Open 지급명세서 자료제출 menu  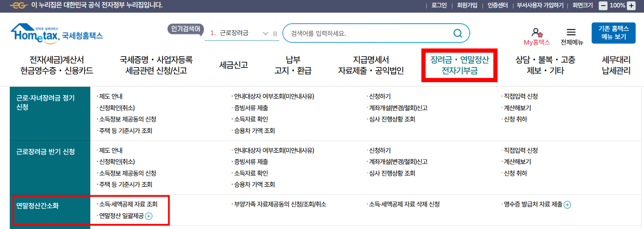click(x=371, y=65)
